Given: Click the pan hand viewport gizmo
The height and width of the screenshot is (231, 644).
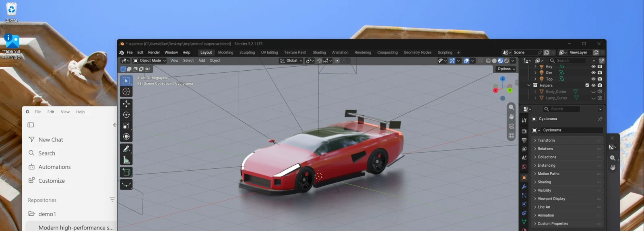Looking at the screenshot, I should click(511, 117).
